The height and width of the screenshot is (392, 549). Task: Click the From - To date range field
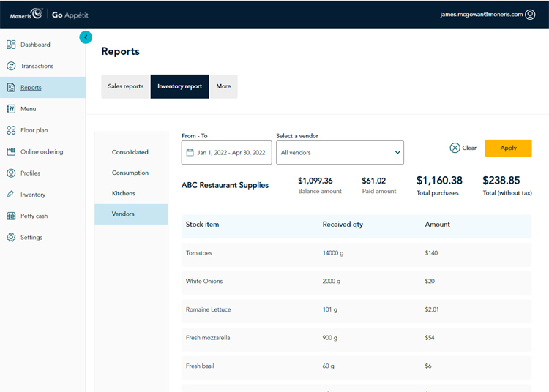click(226, 152)
